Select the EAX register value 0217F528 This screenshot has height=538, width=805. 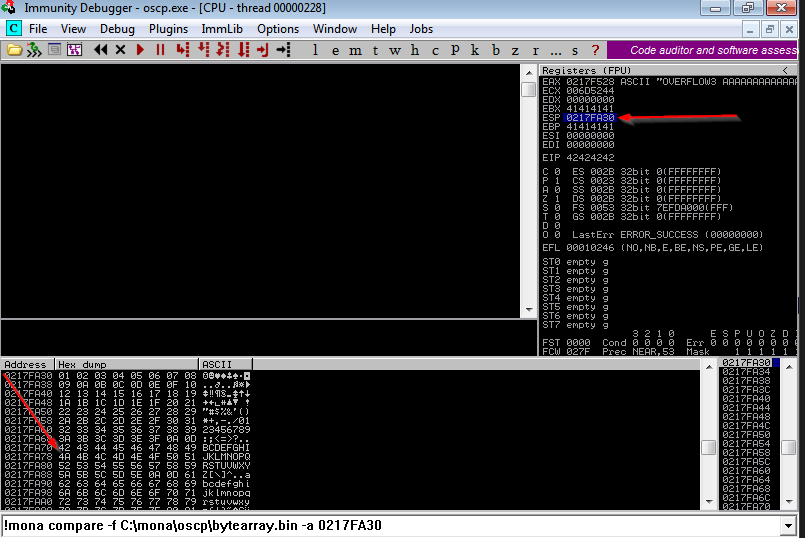590,82
